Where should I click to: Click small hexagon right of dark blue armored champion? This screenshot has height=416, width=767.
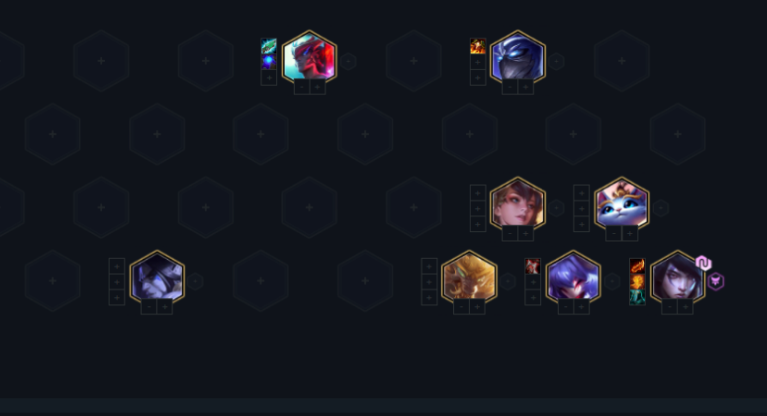[x=556, y=61]
